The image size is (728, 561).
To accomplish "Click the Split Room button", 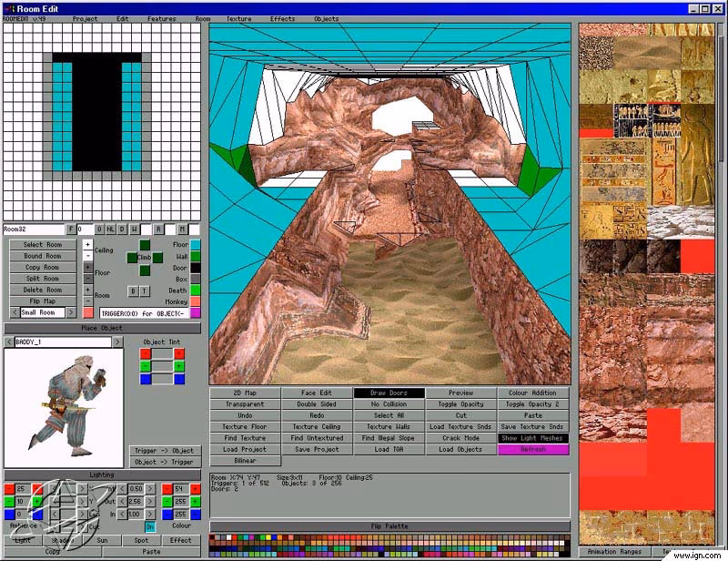I will point(43,279).
